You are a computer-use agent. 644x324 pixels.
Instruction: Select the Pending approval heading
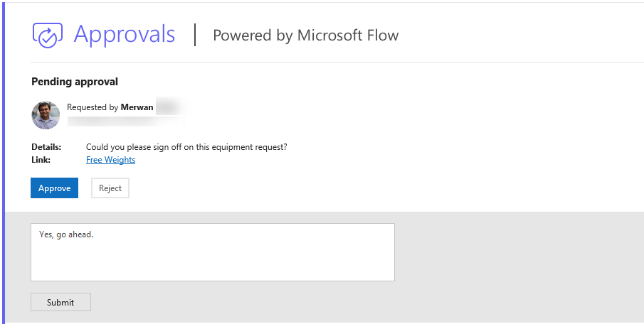pyautogui.click(x=75, y=82)
